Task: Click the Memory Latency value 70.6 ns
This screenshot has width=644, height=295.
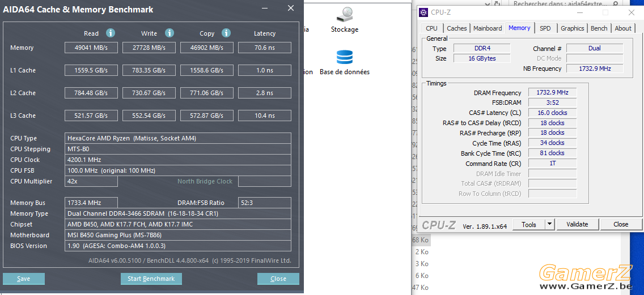Action: (265, 48)
